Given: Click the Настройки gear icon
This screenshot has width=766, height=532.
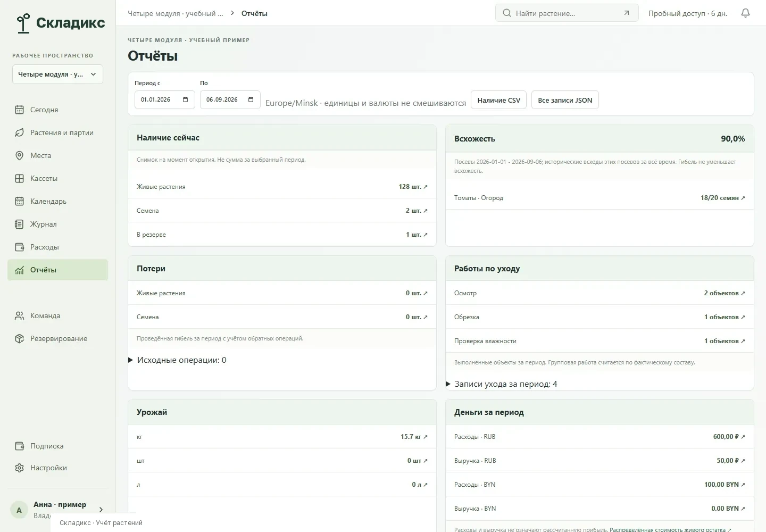Looking at the screenshot, I should (20, 468).
